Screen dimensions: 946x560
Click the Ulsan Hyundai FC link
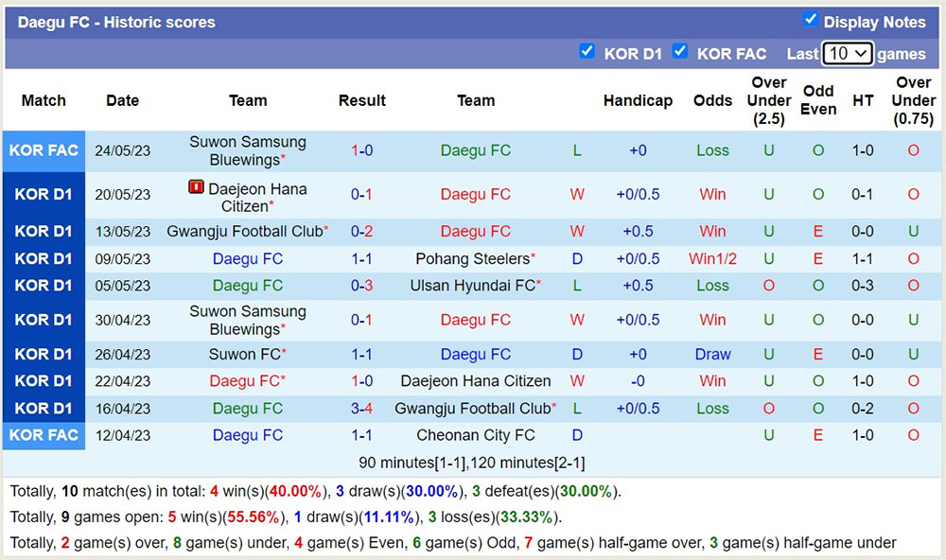tap(473, 286)
